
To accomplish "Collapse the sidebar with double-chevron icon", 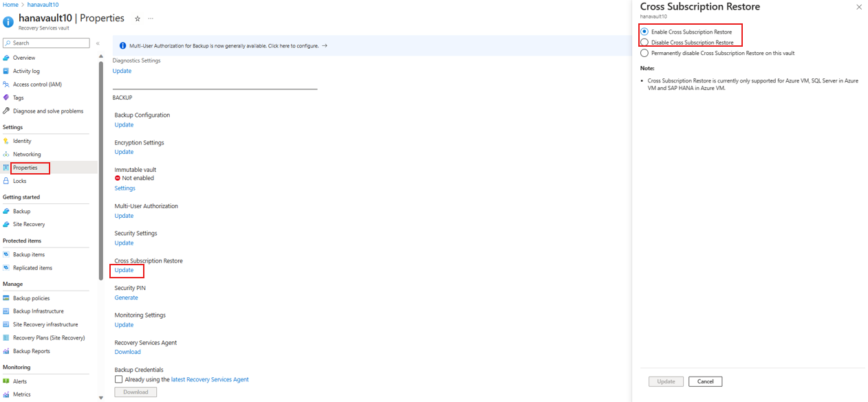I will point(98,43).
